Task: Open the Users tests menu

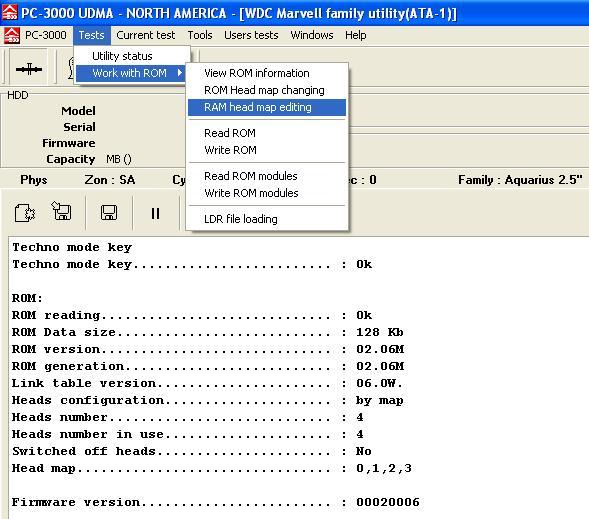Action: tap(251, 35)
